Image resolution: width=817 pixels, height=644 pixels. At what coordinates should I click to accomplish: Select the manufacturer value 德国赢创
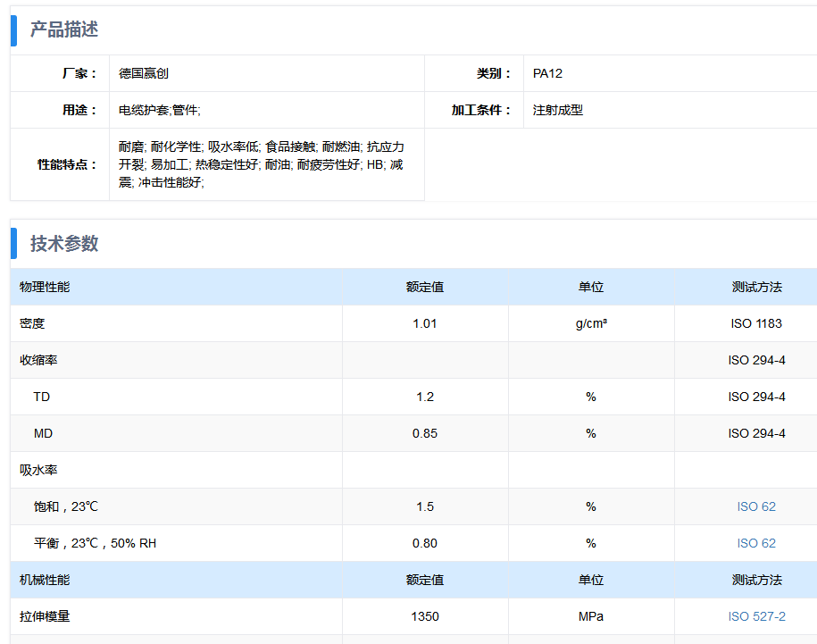click(143, 73)
